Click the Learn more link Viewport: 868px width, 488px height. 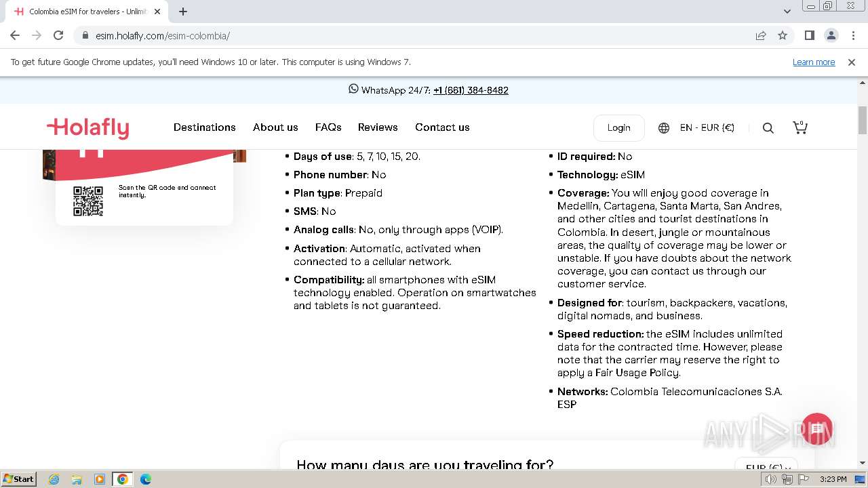click(814, 62)
